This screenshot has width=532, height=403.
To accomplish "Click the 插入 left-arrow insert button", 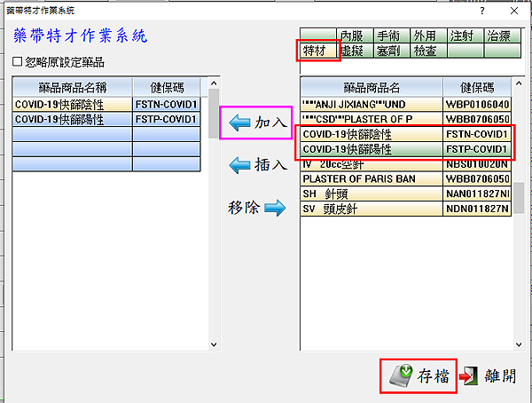I will click(258, 165).
